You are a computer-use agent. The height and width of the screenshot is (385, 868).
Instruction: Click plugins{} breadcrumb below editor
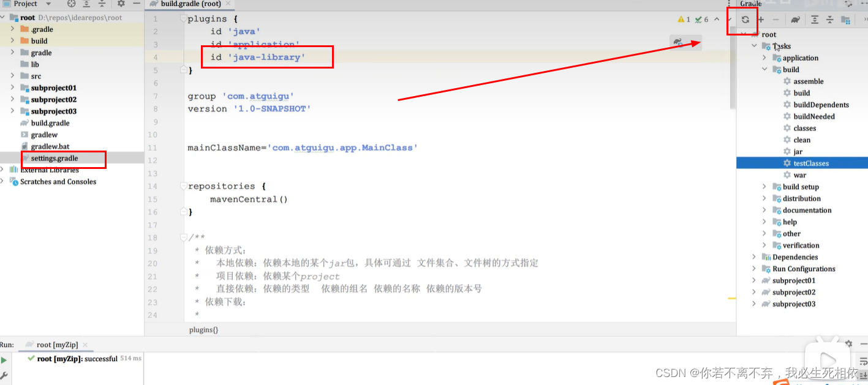[203, 329]
